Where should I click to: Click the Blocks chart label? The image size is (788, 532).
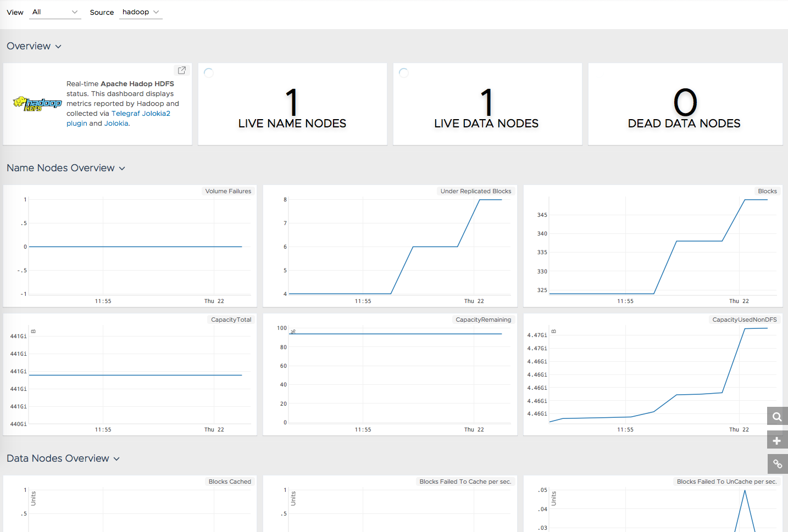coord(767,191)
